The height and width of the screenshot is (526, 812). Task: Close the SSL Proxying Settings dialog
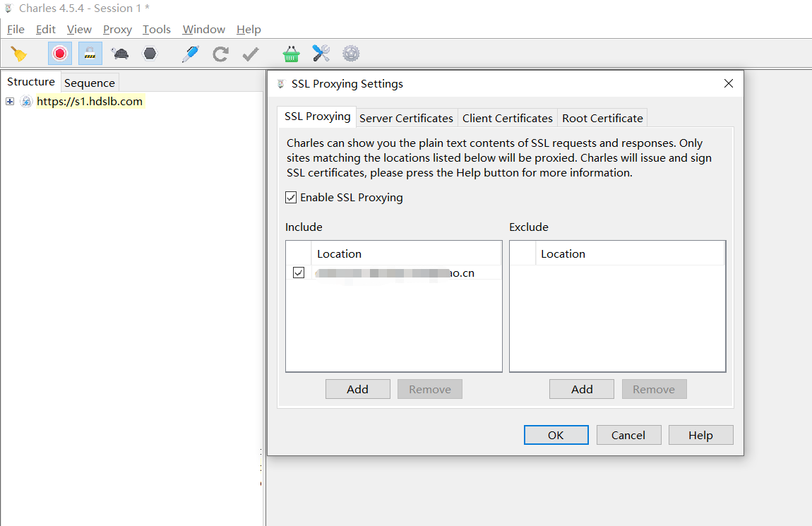point(729,83)
